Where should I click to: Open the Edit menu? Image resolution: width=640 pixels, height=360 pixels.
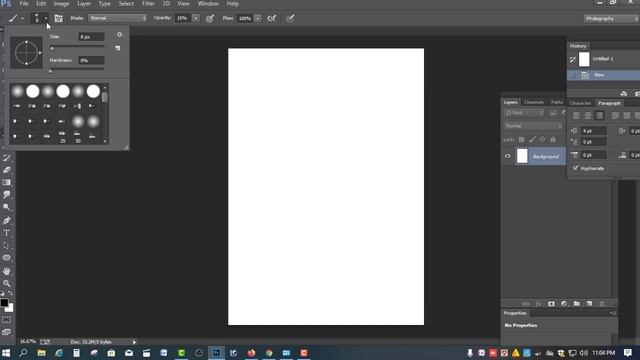[41, 4]
